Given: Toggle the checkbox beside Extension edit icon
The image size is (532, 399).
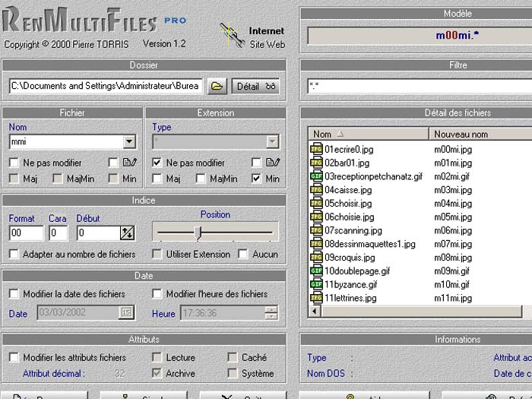Looking at the screenshot, I should point(257,163).
